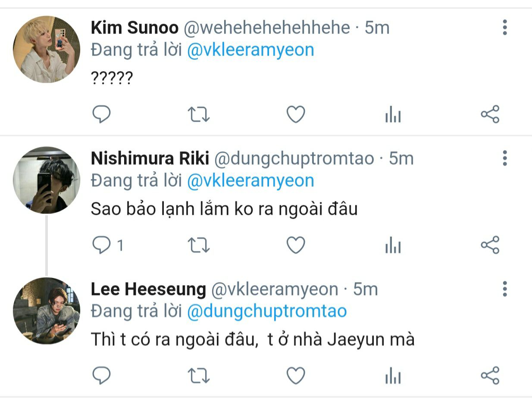Share Kim Sunoo's tweet
This screenshot has width=532, height=402.
coord(490,114)
